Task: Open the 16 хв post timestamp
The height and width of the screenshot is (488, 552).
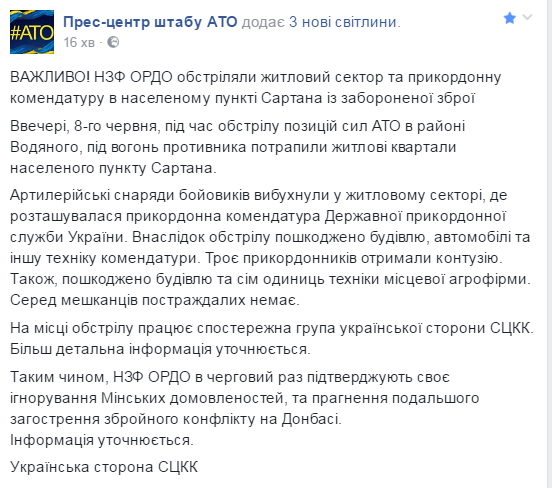Action: 79,43
